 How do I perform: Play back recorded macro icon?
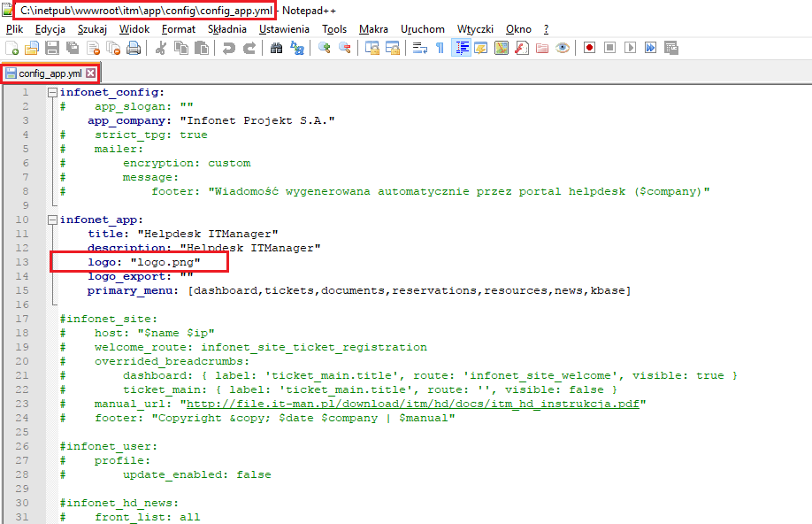(631, 48)
